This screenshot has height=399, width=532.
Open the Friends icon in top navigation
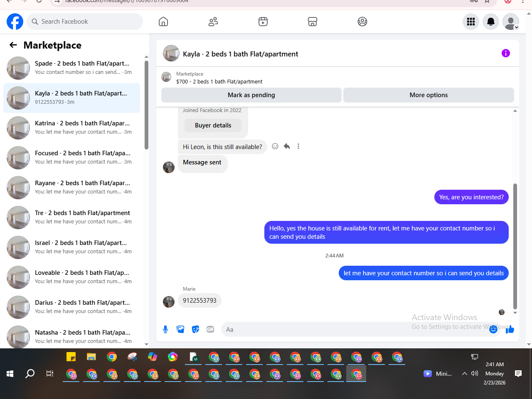213,22
